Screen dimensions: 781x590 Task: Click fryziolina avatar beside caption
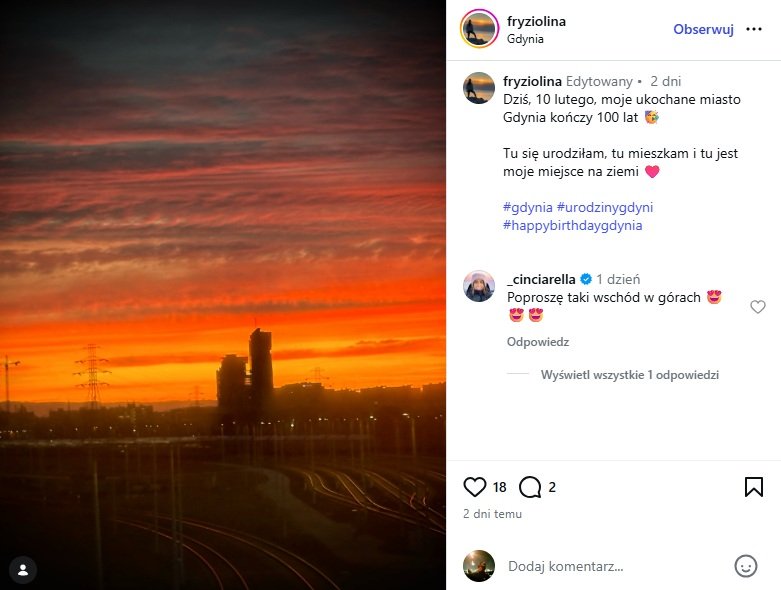click(479, 88)
